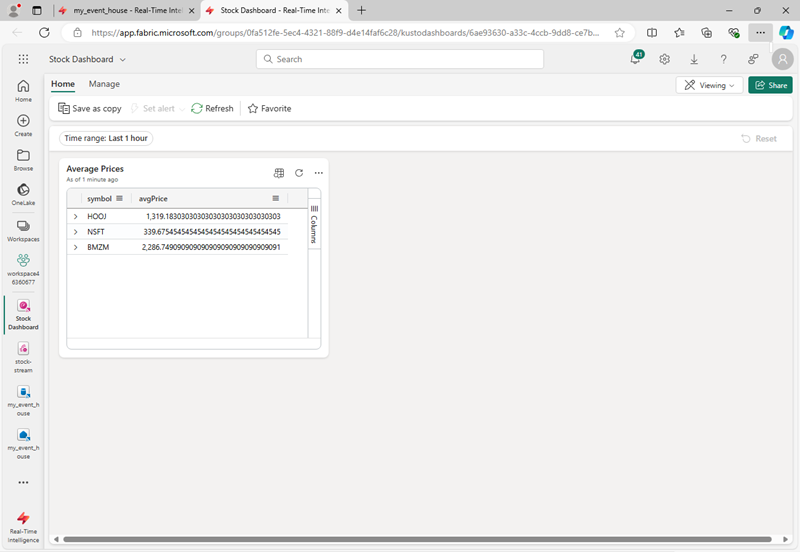Click Reset filters button
Image resolution: width=800 pixels, height=552 pixels.
(x=759, y=139)
